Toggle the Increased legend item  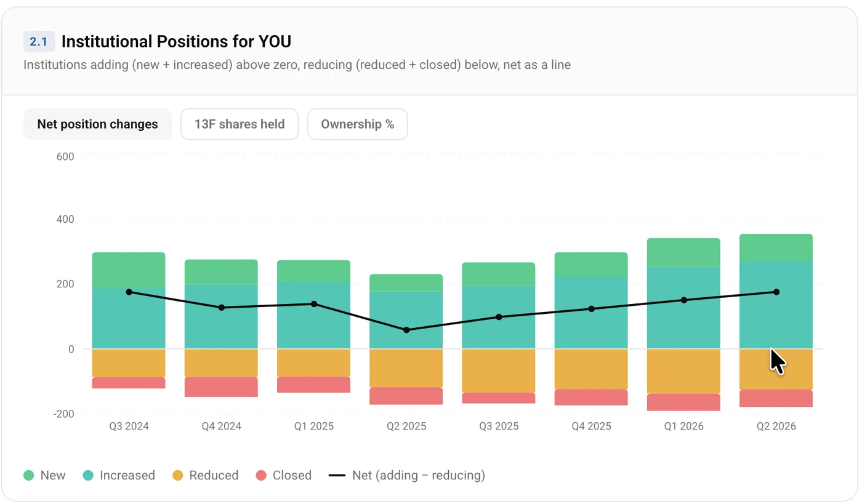[119, 475]
